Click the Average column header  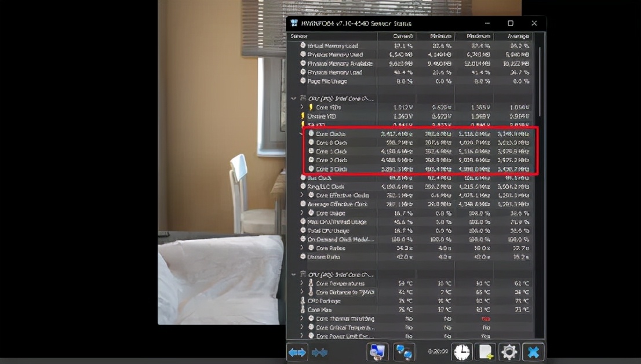click(x=512, y=36)
